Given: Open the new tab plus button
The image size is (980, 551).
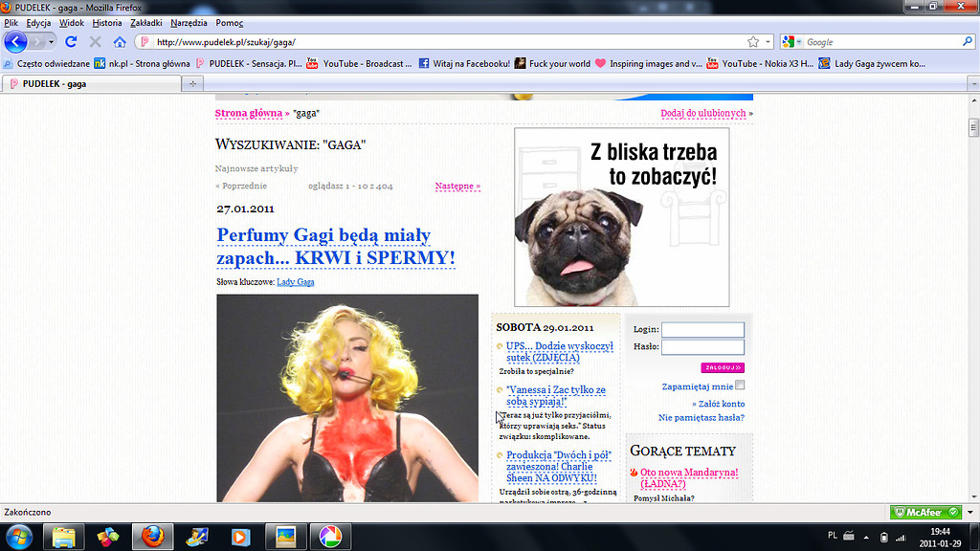Looking at the screenshot, I should [192, 84].
